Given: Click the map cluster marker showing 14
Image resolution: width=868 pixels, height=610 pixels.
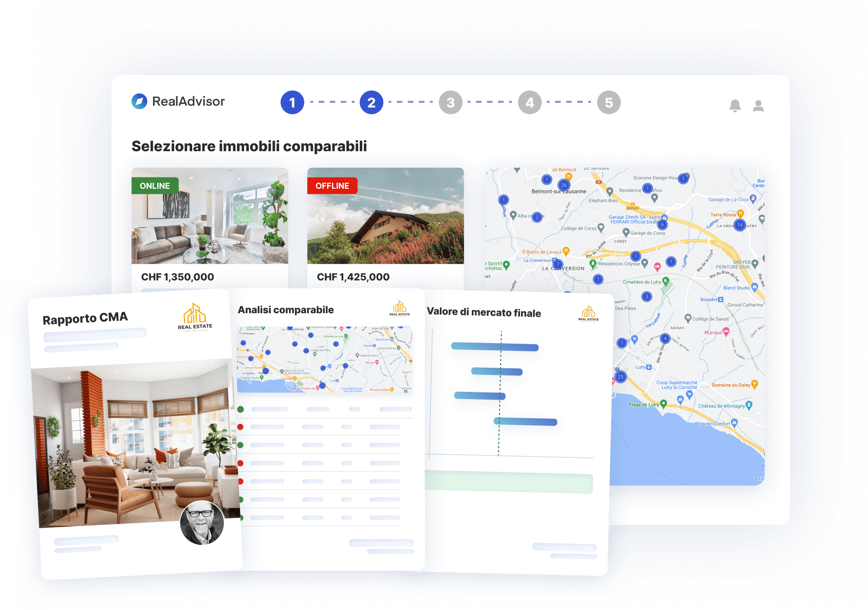Looking at the screenshot, I should (740, 225).
